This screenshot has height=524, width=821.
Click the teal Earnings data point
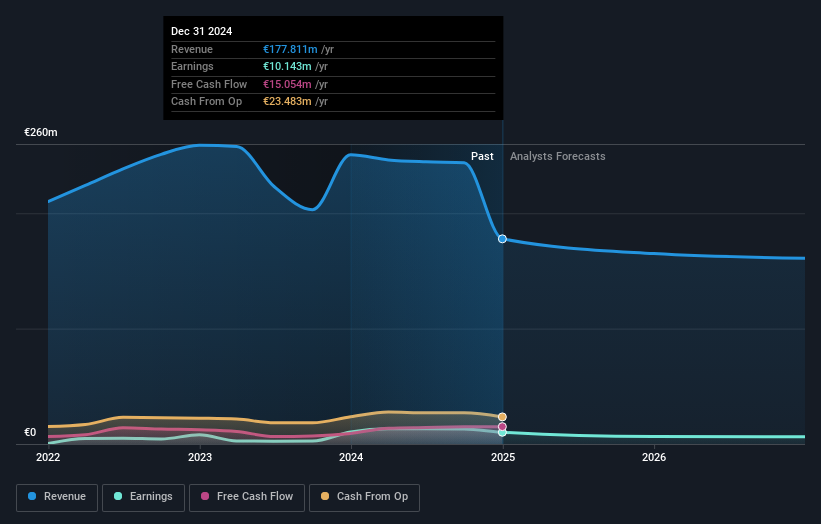click(x=502, y=432)
